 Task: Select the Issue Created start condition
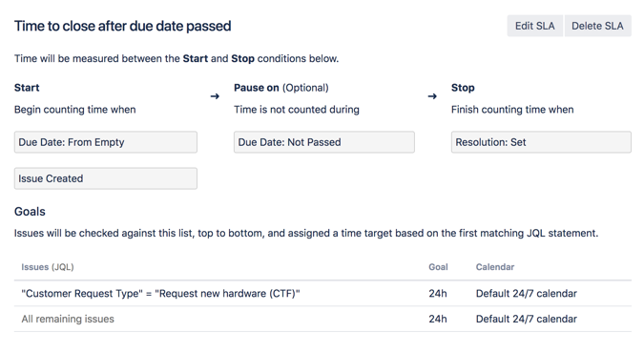point(106,178)
